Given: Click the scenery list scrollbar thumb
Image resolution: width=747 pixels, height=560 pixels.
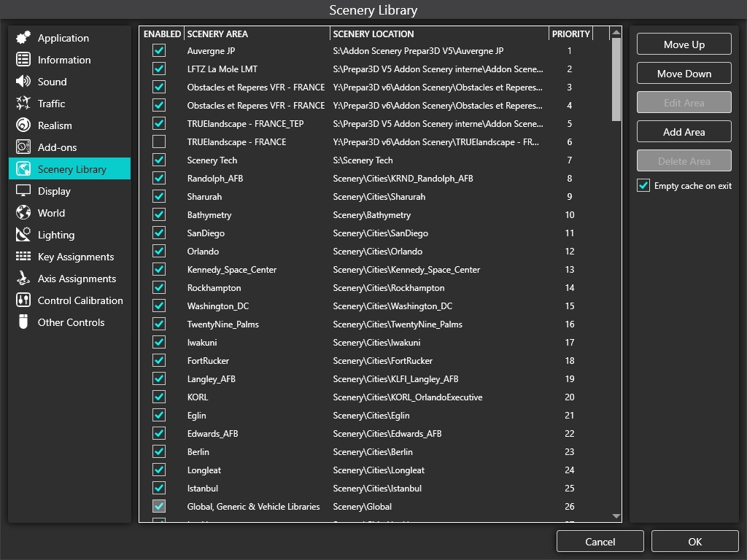Looking at the screenshot, I should pyautogui.click(x=616, y=79).
